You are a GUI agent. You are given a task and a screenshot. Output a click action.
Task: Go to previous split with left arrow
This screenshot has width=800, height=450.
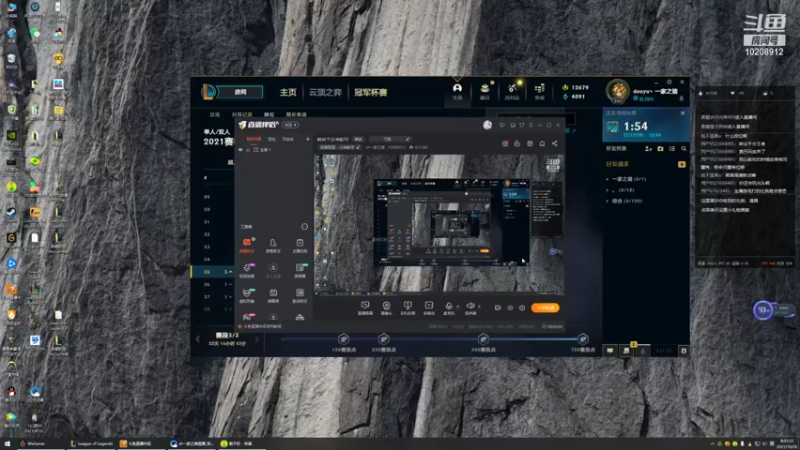(198, 339)
